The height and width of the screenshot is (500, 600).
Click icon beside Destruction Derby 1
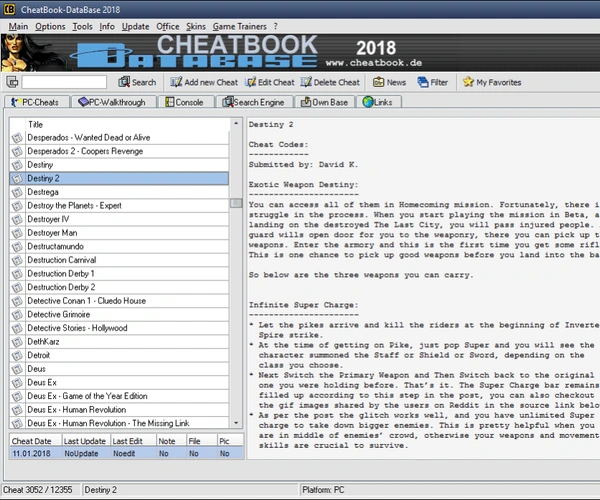17,274
